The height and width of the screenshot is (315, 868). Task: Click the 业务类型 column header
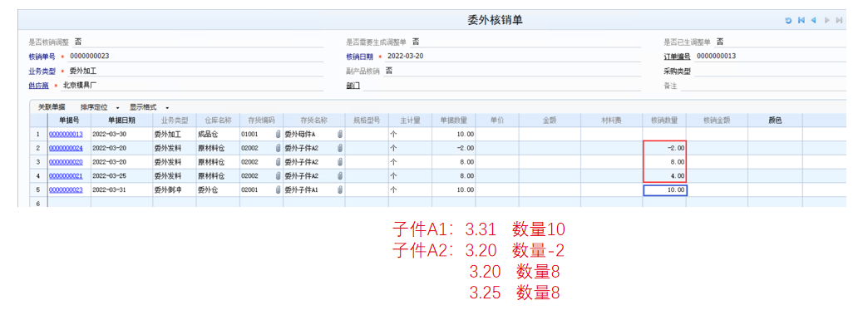(175, 121)
